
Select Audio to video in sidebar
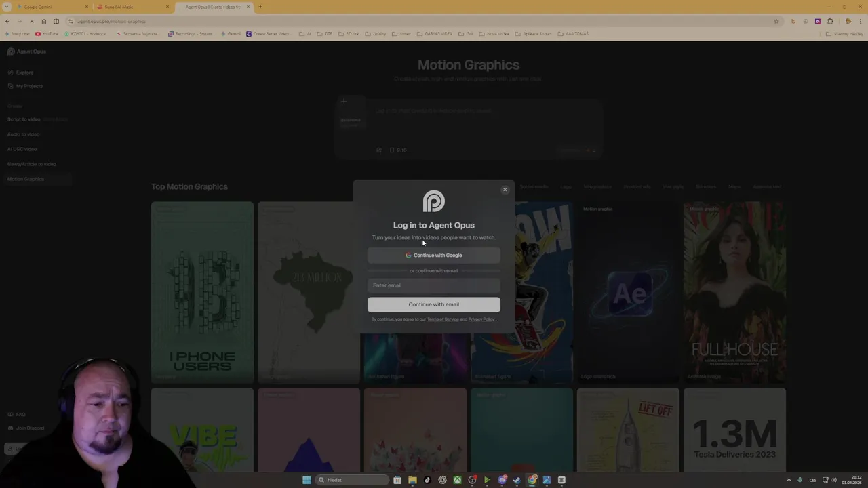click(24, 134)
